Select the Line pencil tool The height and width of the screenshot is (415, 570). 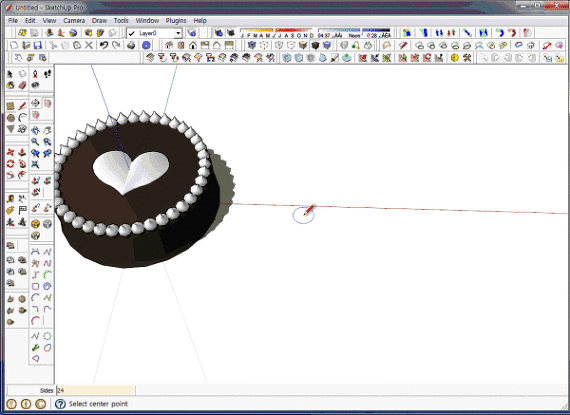point(22,106)
